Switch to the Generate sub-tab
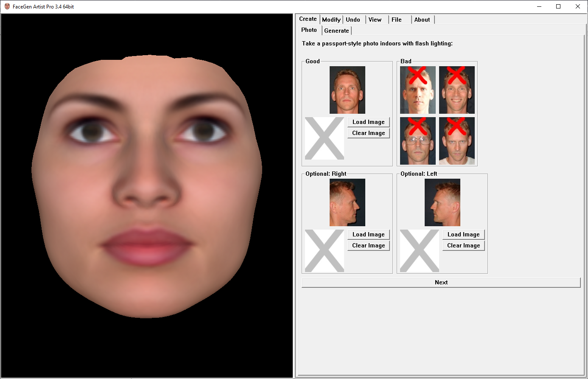 click(336, 31)
